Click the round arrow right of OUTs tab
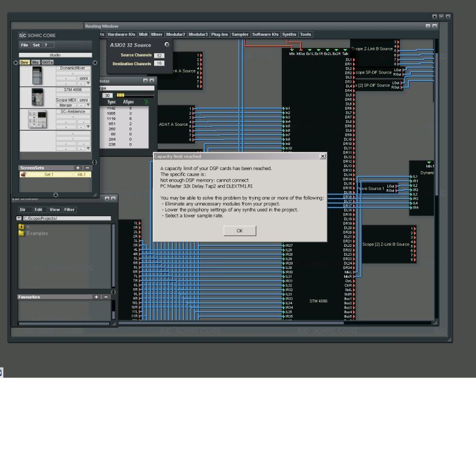This screenshot has height=460, width=476. [x=95, y=62]
